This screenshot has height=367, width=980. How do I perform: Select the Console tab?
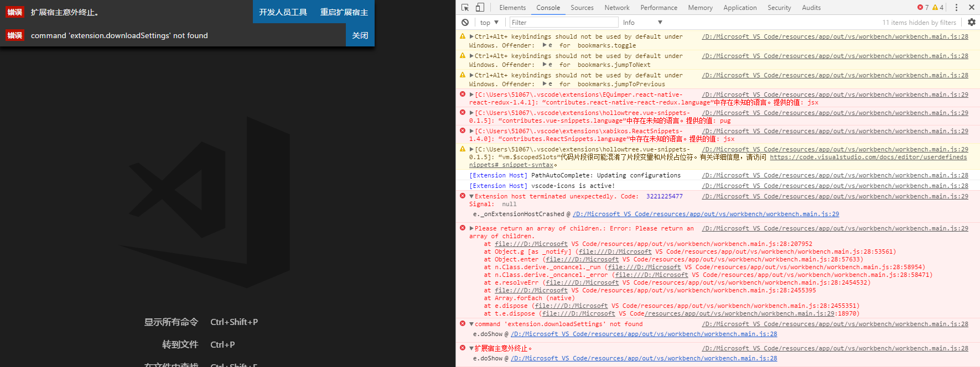[548, 8]
